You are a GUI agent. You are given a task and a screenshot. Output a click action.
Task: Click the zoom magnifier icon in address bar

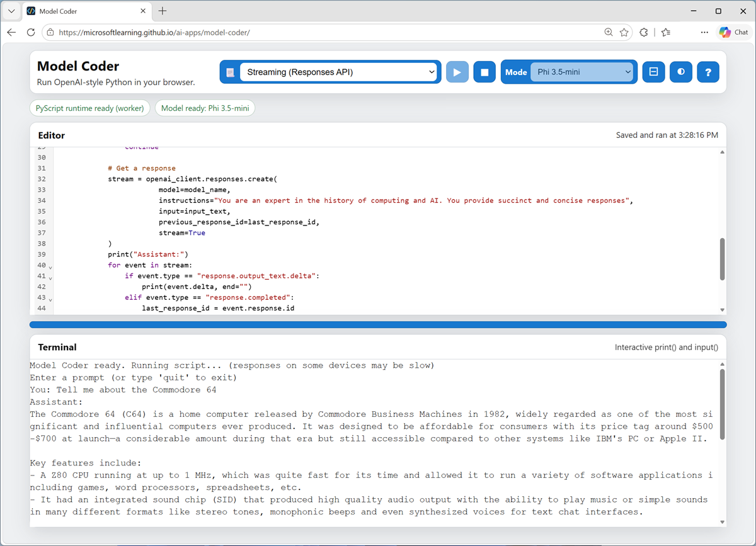[x=609, y=32]
